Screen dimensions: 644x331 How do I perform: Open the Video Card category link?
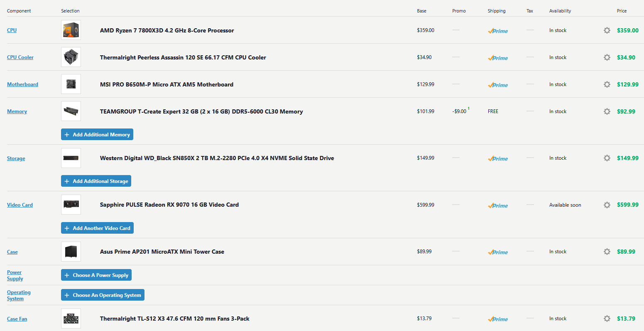20,205
